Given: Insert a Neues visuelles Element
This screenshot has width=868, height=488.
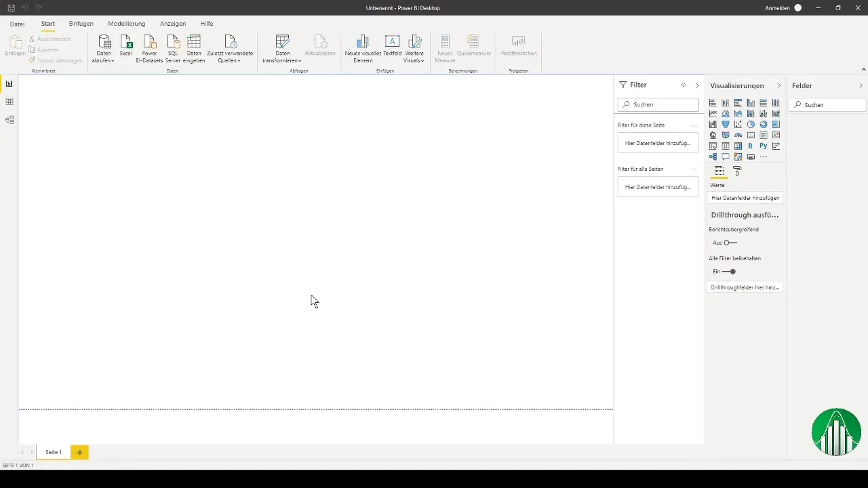Looking at the screenshot, I should click(363, 49).
